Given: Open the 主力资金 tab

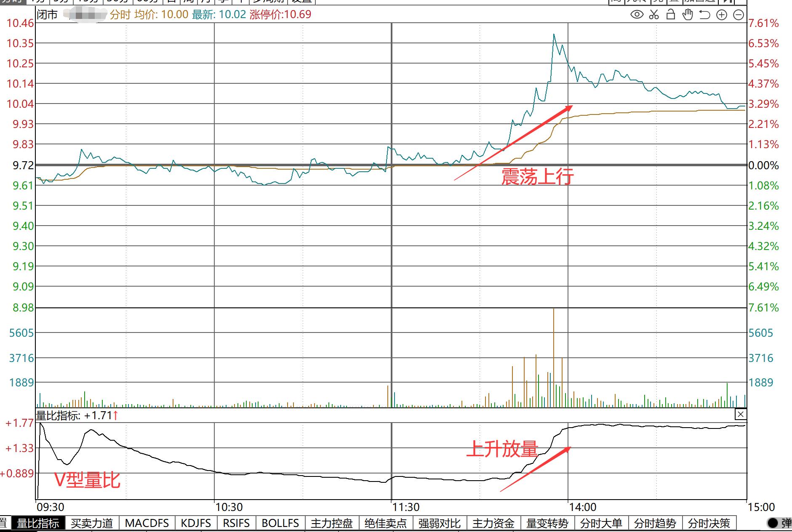Looking at the screenshot, I should point(493,523).
